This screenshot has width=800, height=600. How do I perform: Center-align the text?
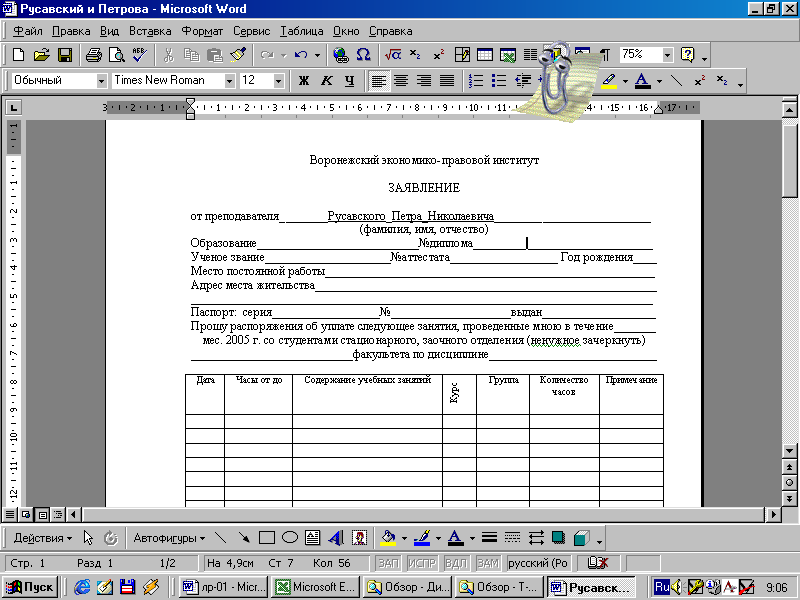(x=401, y=81)
